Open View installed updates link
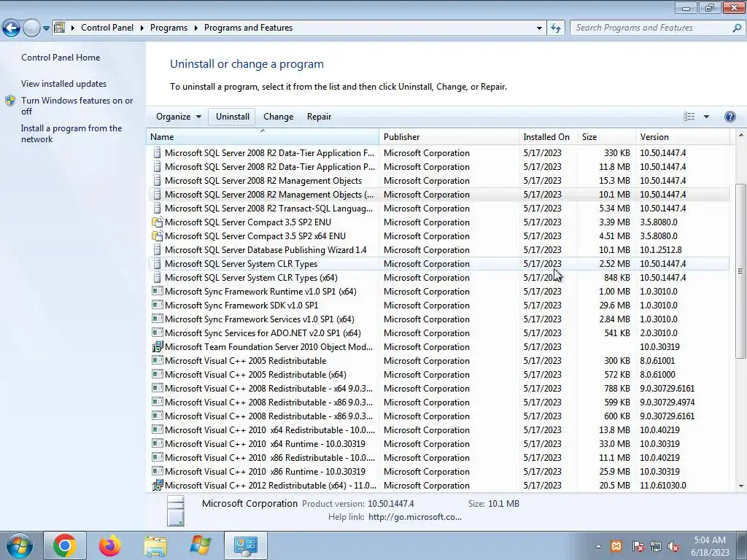This screenshot has height=560, width=747. click(x=64, y=83)
